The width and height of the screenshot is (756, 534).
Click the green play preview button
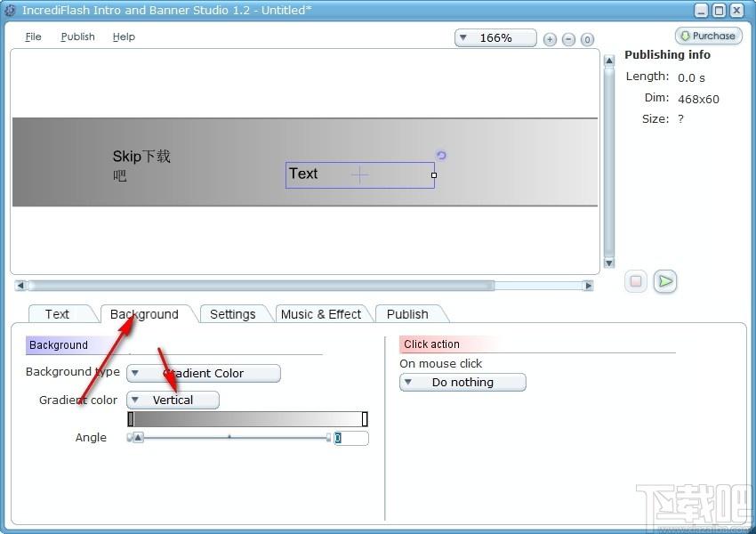[x=665, y=281]
